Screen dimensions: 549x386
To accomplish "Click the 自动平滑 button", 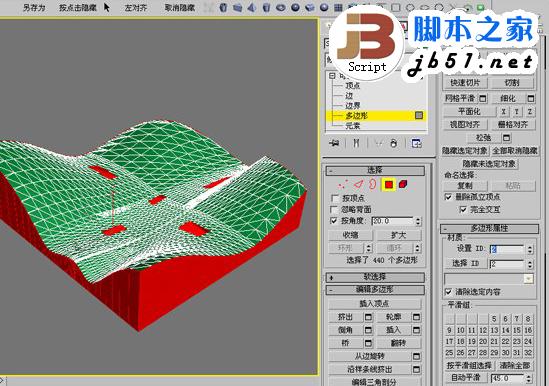I will coord(466,378).
